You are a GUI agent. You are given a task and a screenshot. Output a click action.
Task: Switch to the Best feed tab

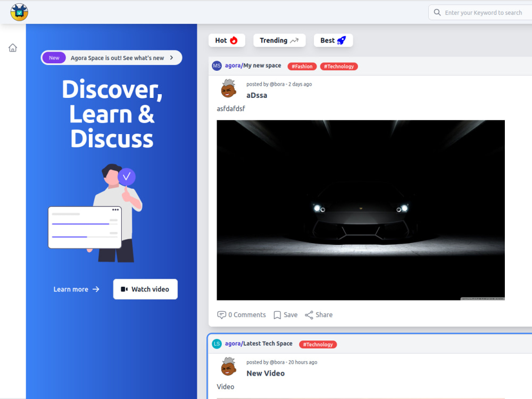[333, 40]
